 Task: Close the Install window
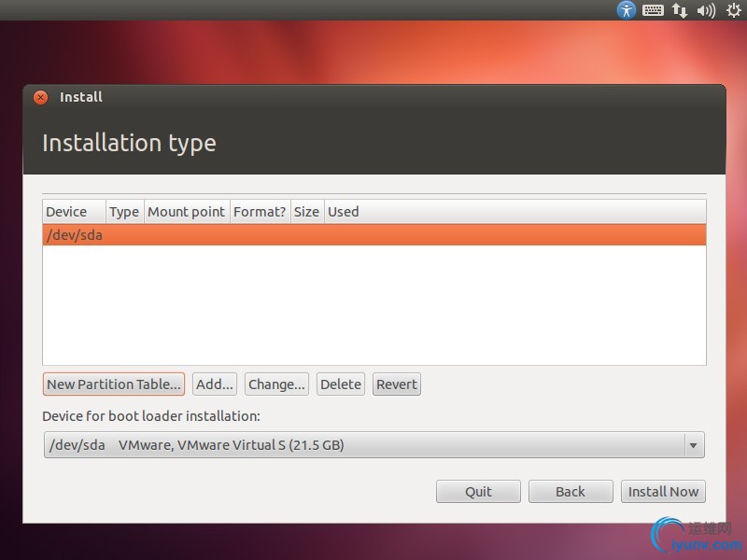click(40, 97)
